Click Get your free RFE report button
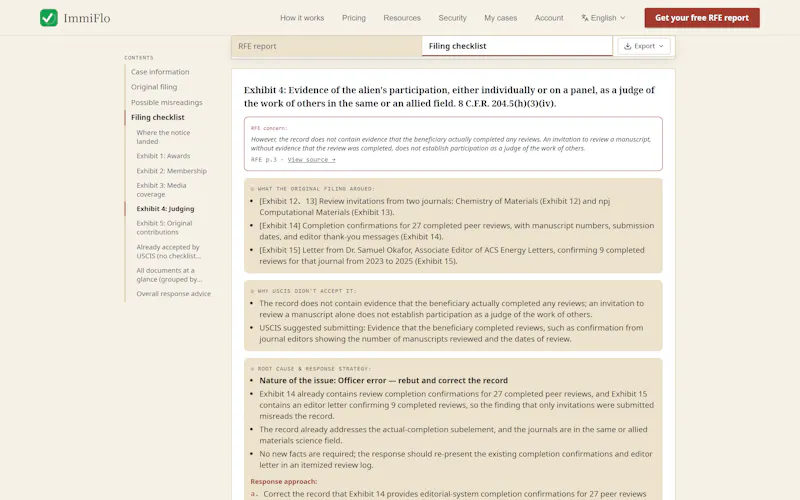This screenshot has height=500, width=800. click(702, 18)
